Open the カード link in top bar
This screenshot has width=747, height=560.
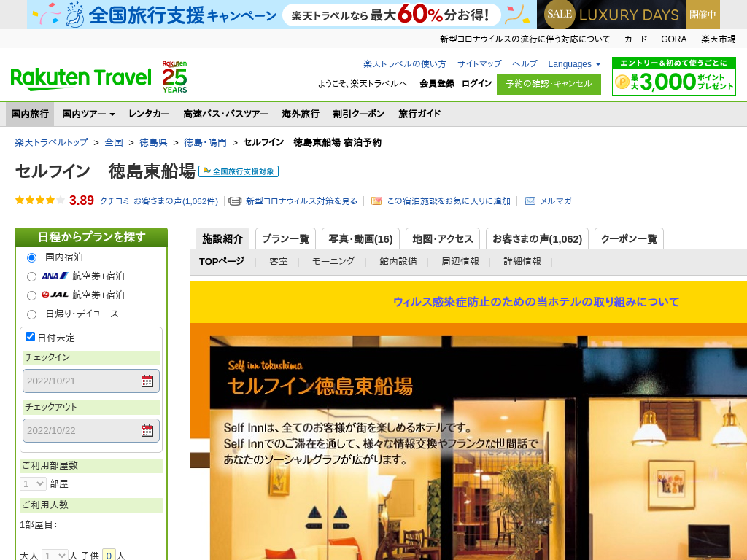pos(635,39)
